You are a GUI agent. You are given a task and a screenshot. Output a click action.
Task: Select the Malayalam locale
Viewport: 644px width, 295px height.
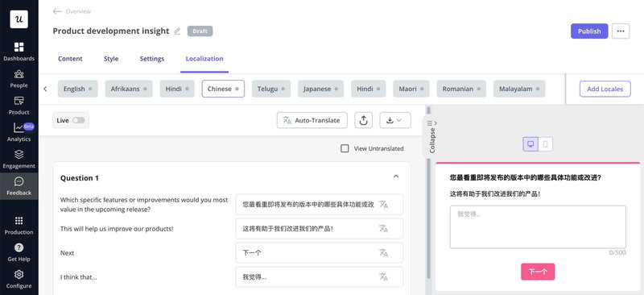click(x=519, y=89)
